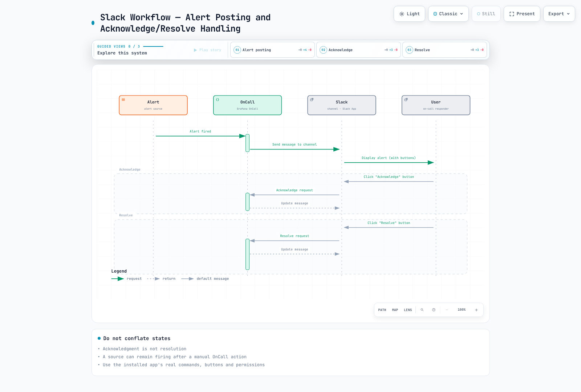Toggle the Light theme button
This screenshot has height=392, width=581.
409,14
